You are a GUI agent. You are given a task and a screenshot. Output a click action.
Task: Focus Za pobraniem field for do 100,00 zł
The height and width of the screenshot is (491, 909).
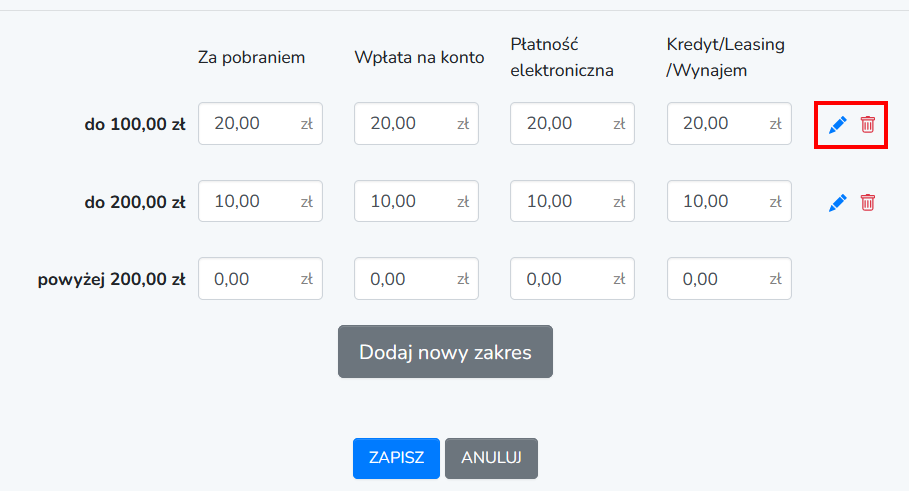coord(260,123)
